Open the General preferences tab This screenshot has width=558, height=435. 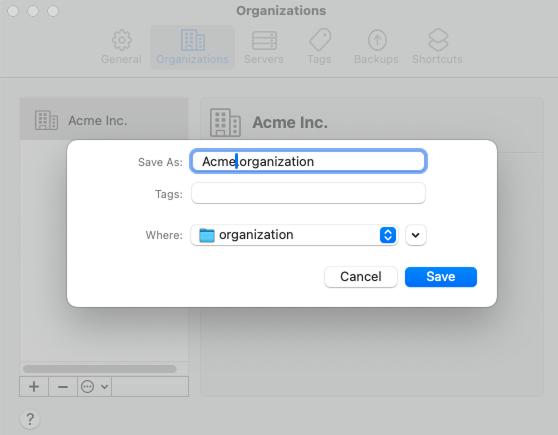coord(121,47)
